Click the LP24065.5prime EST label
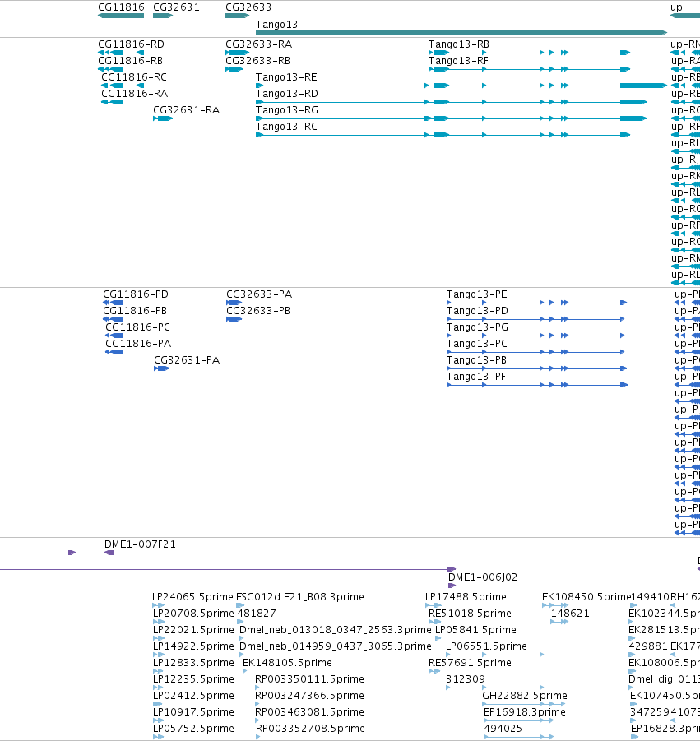Image resolution: width=700 pixels, height=741 pixels. tap(192, 597)
